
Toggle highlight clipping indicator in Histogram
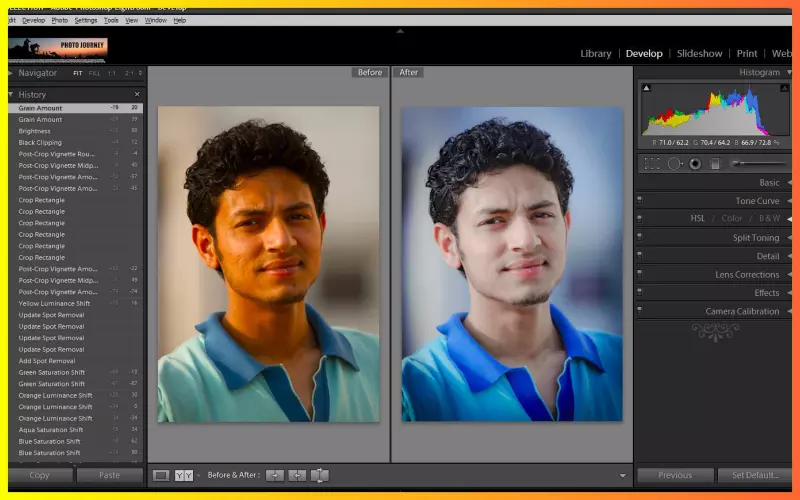tap(784, 88)
